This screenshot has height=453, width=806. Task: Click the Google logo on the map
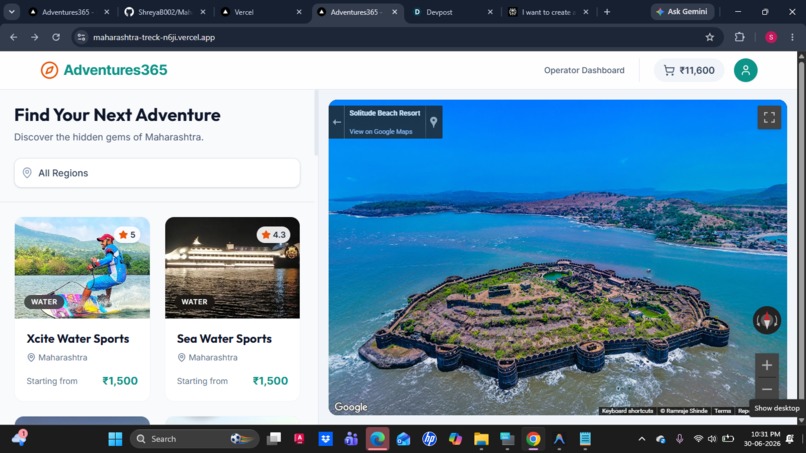[351, 407]
